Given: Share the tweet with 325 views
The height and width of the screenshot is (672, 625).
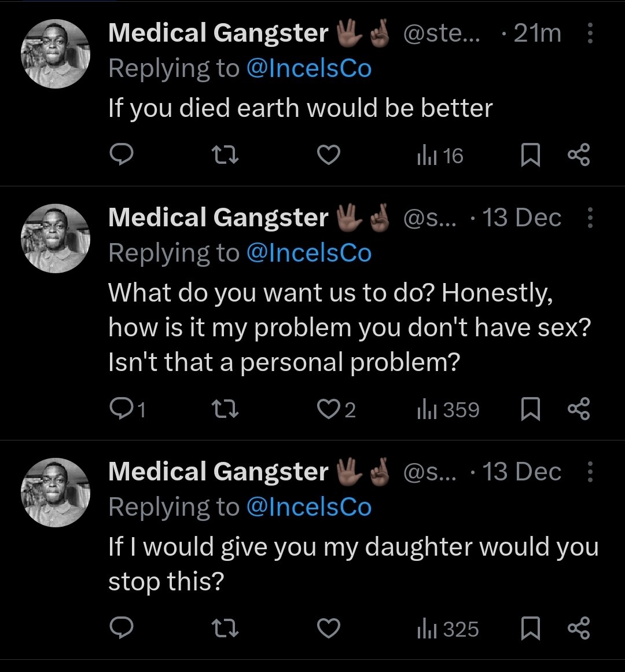Looking at the screenshot, I should (x=578, y=629).
